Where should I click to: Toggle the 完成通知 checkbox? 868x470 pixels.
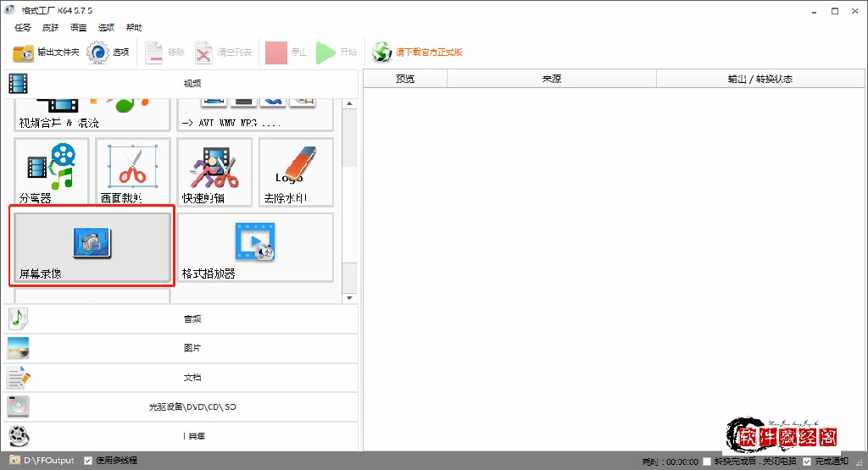(807, 462)
